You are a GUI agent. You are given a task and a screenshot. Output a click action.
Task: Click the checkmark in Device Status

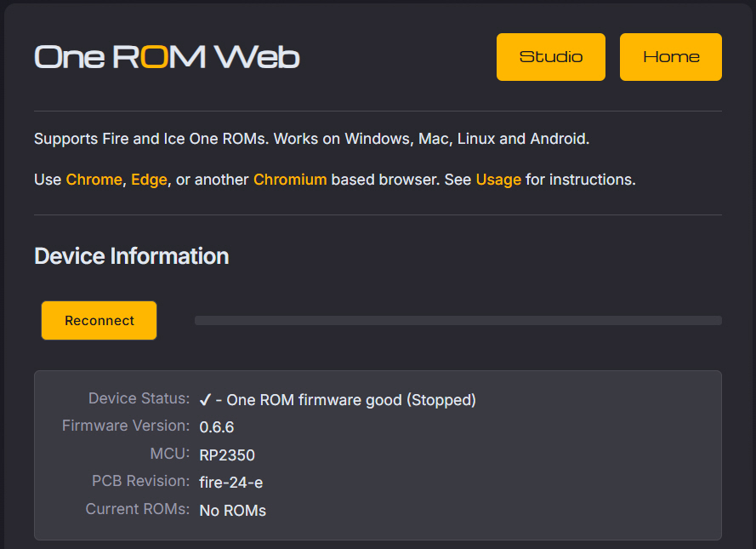[x=205, y=400]
